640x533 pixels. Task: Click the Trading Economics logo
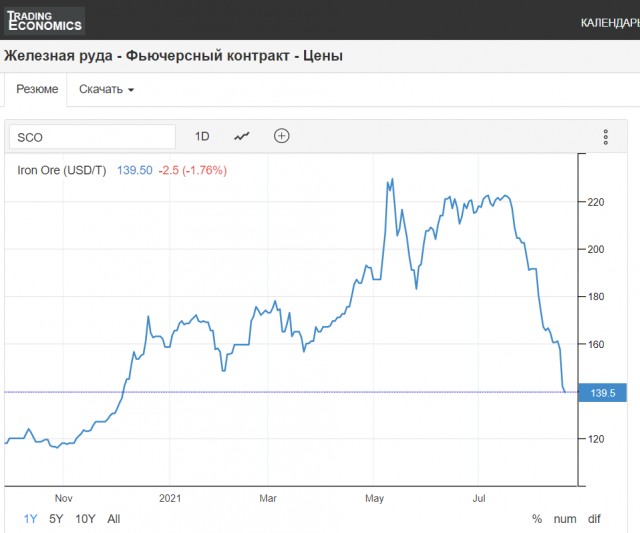[44, 21]
